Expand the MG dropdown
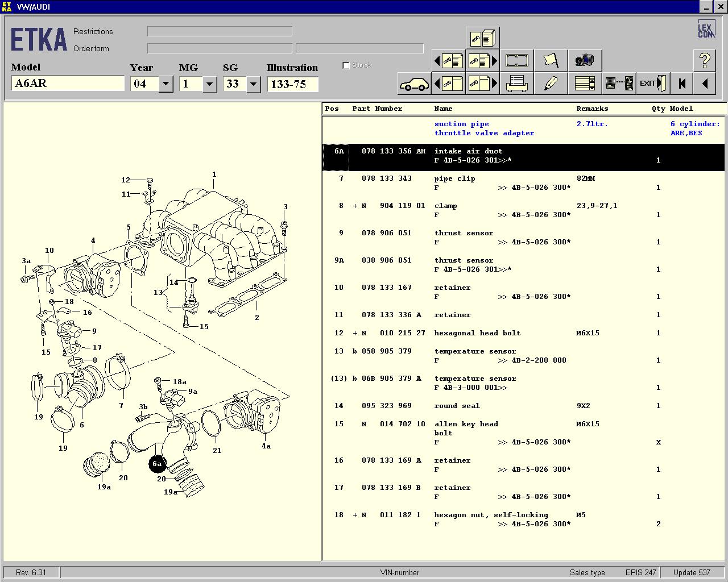728x582 pixels. coord(209,84)
